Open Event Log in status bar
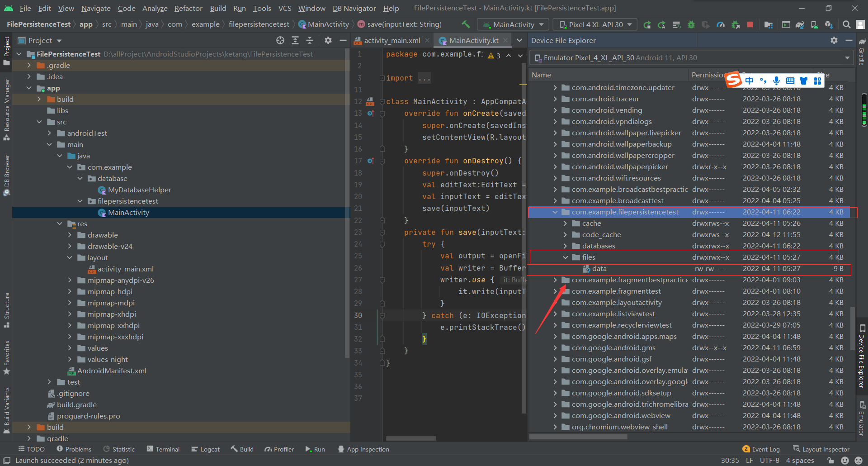This screenshot has height=466, width=868. coord(761,449)
